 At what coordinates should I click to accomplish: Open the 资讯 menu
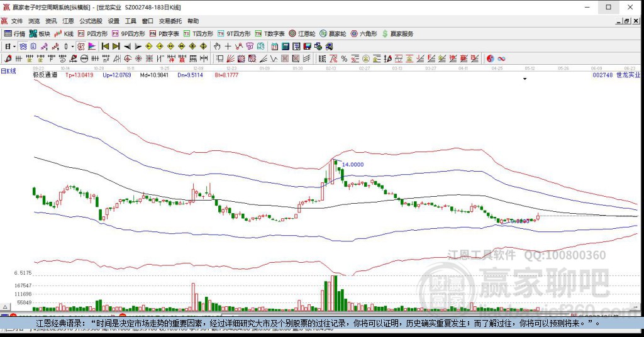click(x=51, y=21)
